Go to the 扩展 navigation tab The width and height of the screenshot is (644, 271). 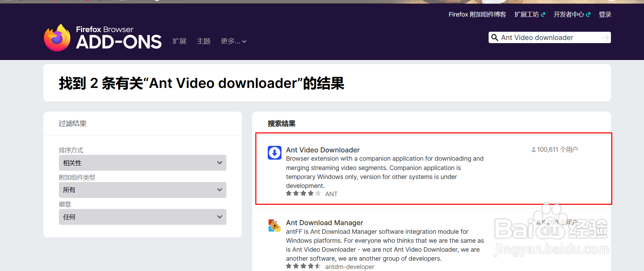pyautogui.click(x=180, y=41)
